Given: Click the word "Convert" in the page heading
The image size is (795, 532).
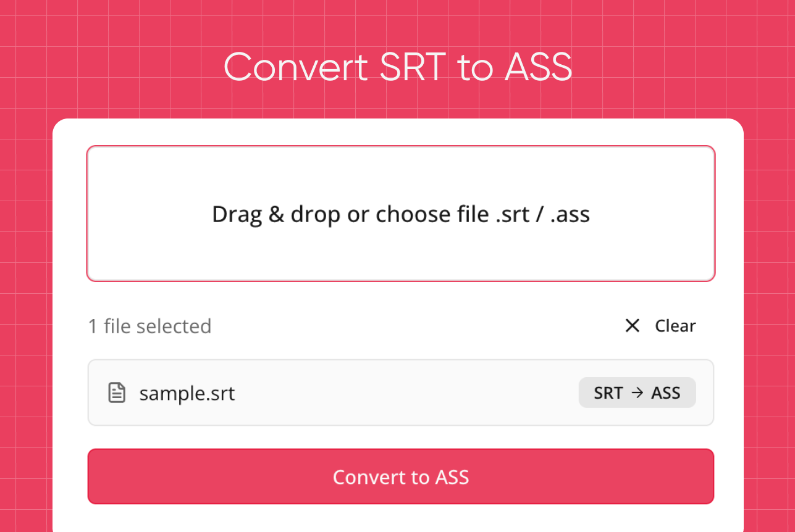Looking at the screenshot, I should click(296, 67).
